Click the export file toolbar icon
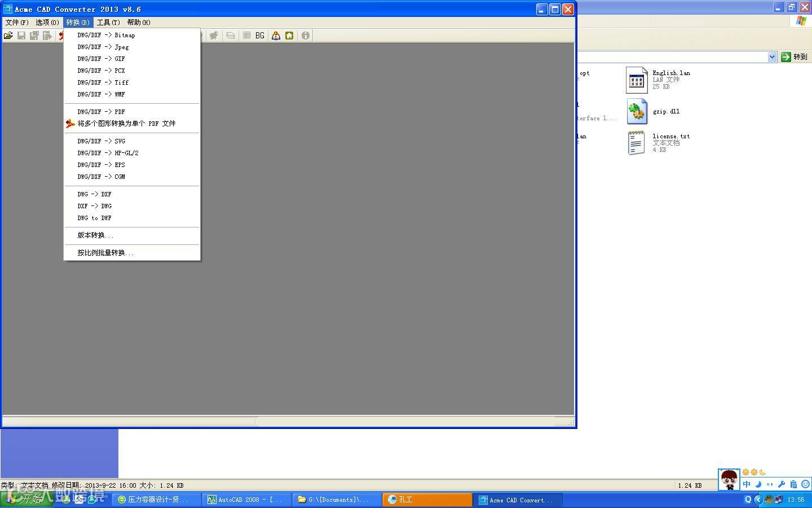This screenshot has height=508, width=812. click(x=47, y=36)
